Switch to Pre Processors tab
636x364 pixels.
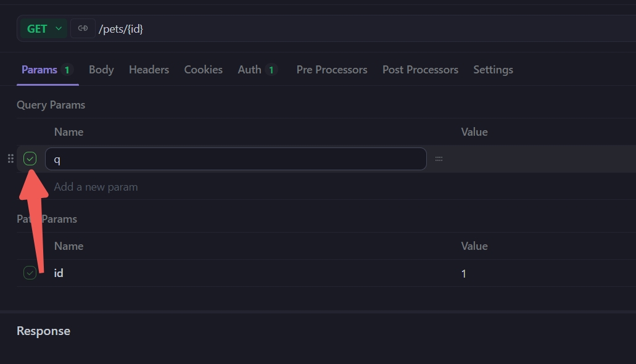(x=331, y=70)
